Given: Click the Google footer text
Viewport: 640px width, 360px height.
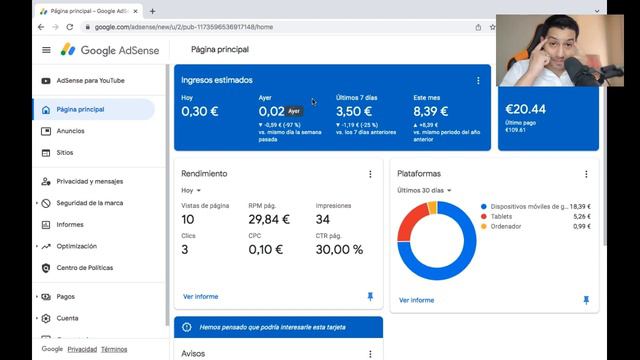Looking at the screenshot, I should coord(52,349).
